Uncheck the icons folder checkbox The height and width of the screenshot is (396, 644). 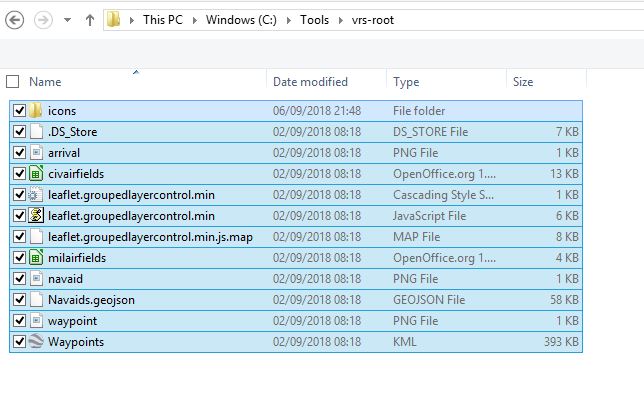[x=19, y=111]
